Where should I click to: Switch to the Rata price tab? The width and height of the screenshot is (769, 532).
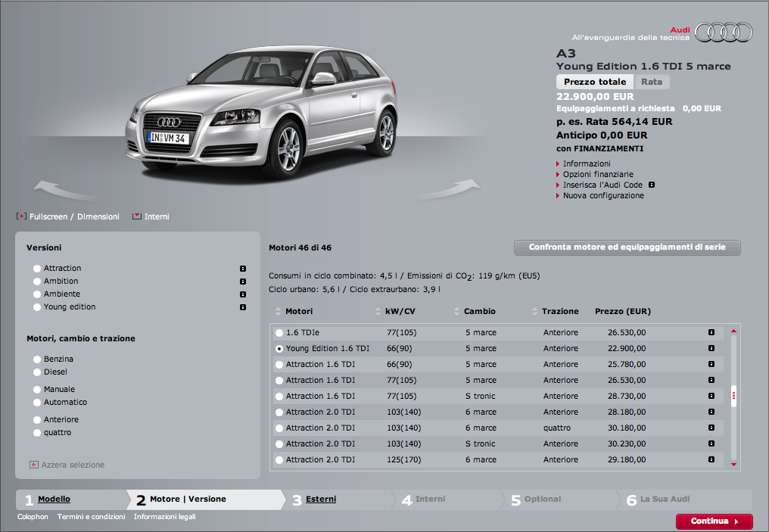(651, 82)
